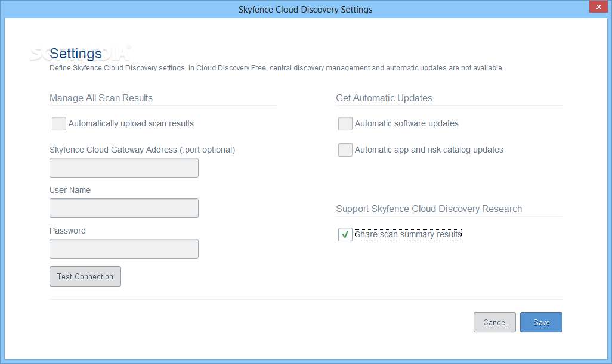This screenshot has width=612, height=364.
Task: Click the 'Define Skyfence Cloud Discovery settings' description
Action: point(276,68)
